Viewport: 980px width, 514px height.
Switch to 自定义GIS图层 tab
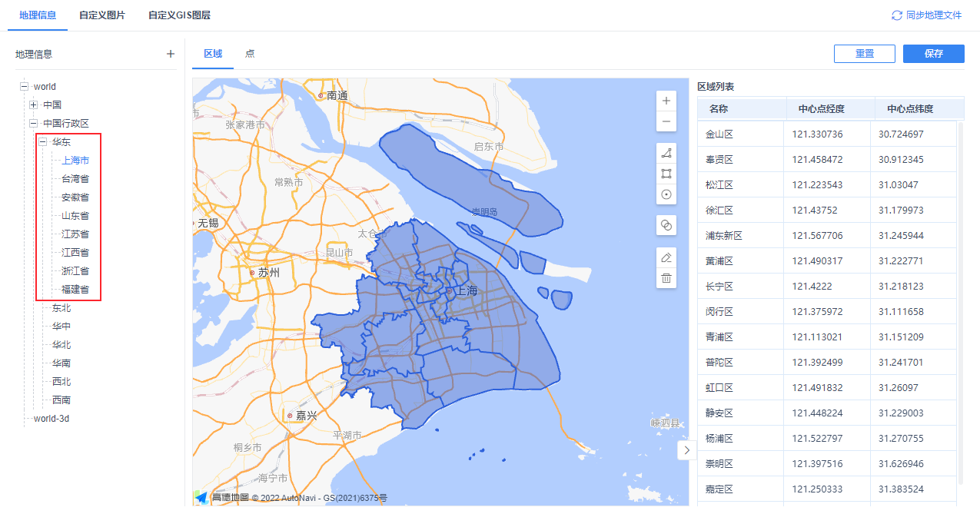(x=179, y=15)
